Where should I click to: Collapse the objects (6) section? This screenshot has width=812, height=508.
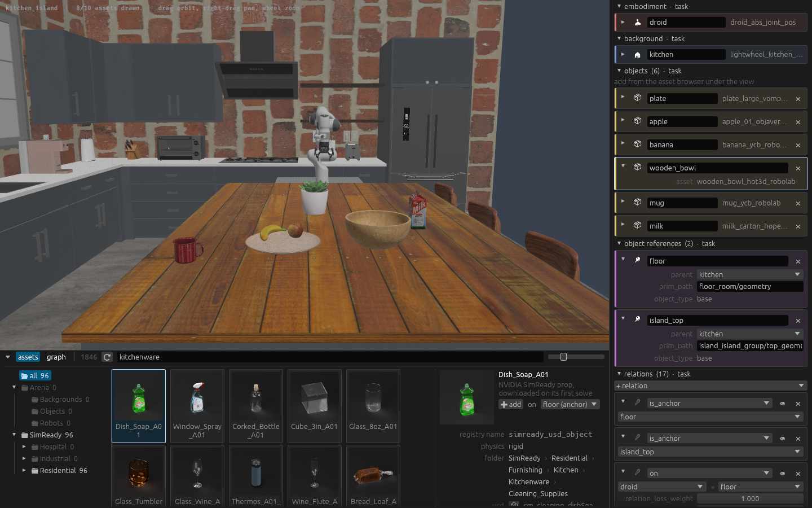(619, 71)
